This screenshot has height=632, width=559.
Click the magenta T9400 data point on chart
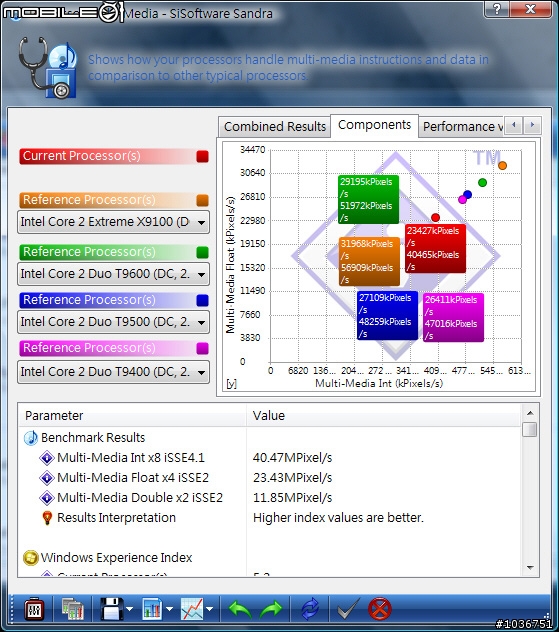point(462,200)
